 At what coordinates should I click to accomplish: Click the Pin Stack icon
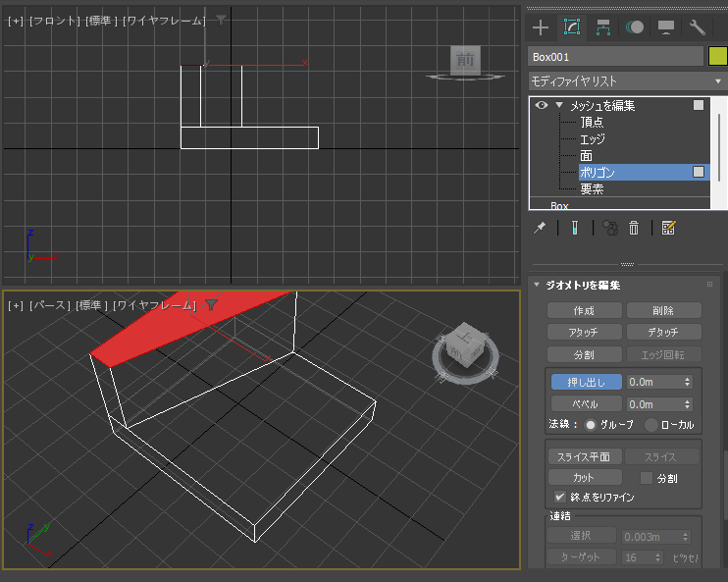click(x=540, y=228)
